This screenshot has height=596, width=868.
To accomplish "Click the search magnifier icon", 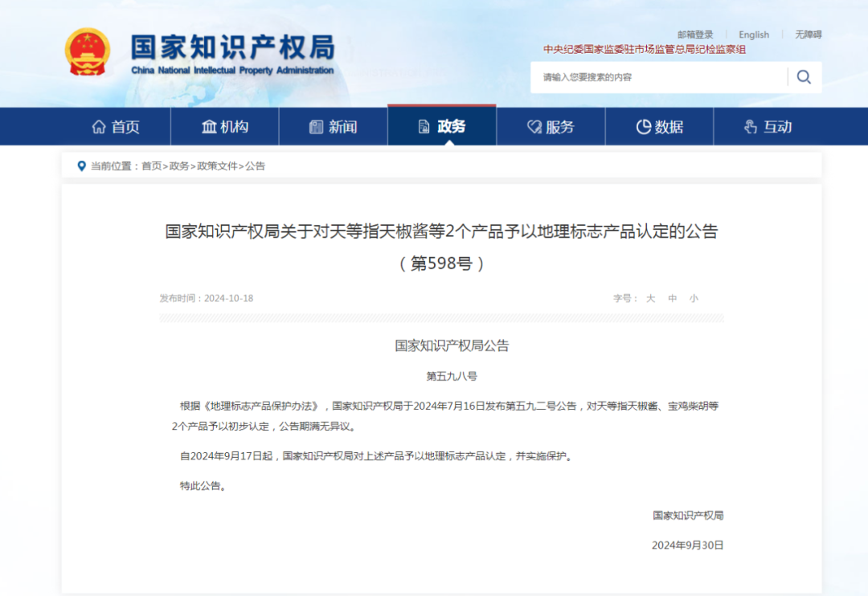I will 804,77.
